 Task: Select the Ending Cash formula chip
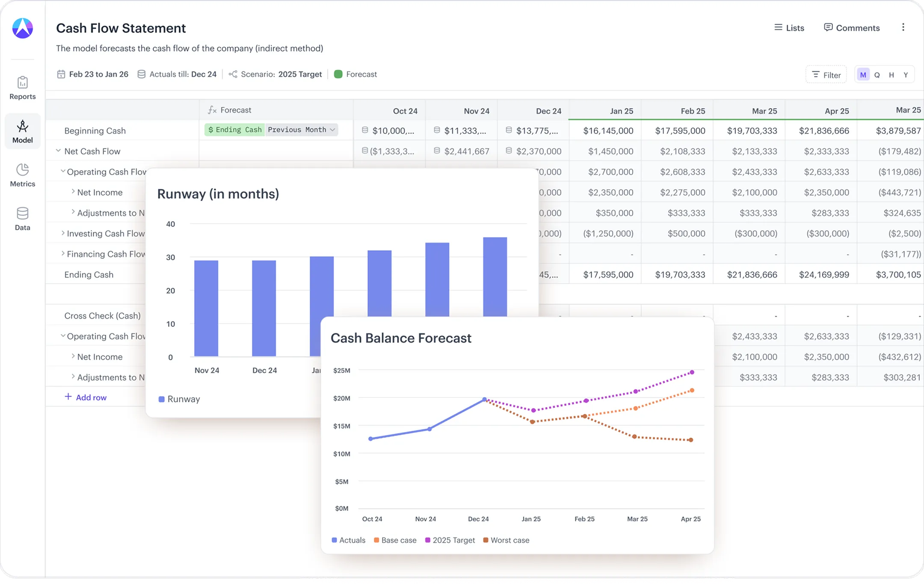pos(234,130)
